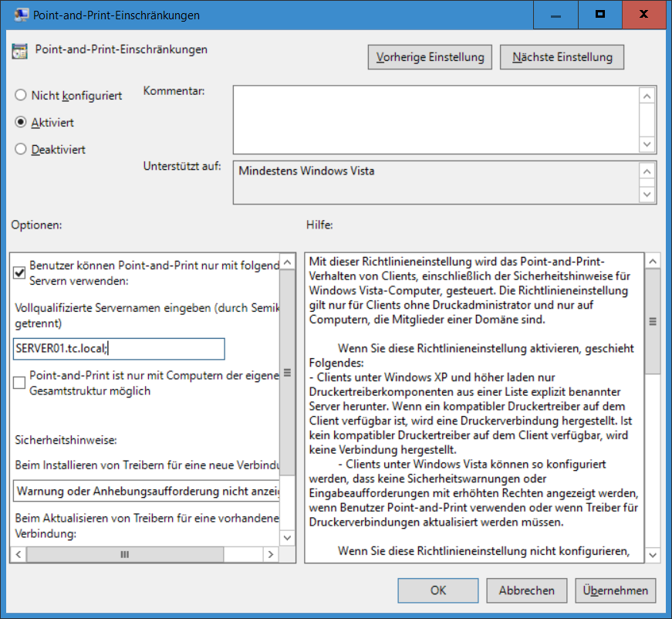Confirm with the OK button

pos(438,590)
